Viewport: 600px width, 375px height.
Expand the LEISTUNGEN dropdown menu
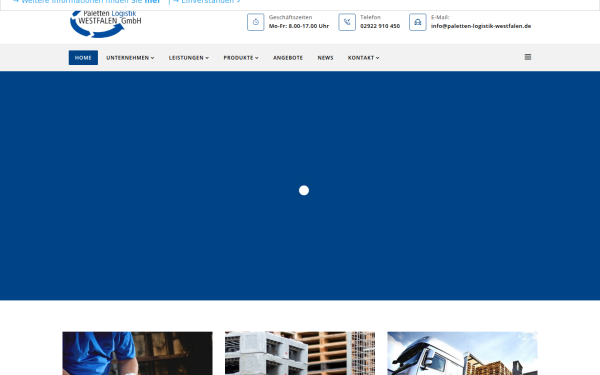point(189,58)
